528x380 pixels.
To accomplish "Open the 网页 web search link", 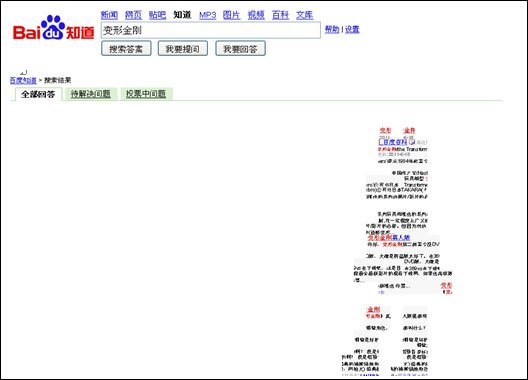I will [x=133, y=15].
